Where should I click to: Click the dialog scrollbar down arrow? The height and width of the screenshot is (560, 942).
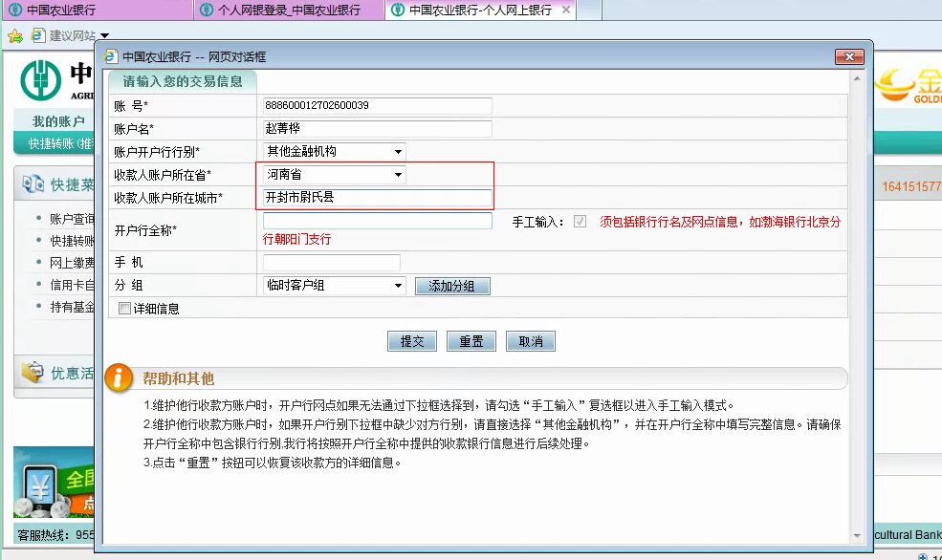pos(857,535)
